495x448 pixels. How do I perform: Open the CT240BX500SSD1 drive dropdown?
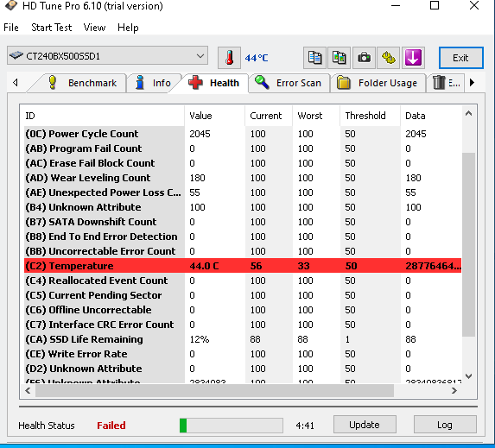click(x=107, y=56)
